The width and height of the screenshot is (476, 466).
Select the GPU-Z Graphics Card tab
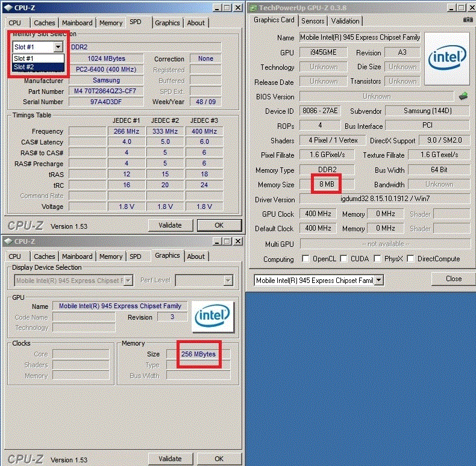click(x=274, y=20)
